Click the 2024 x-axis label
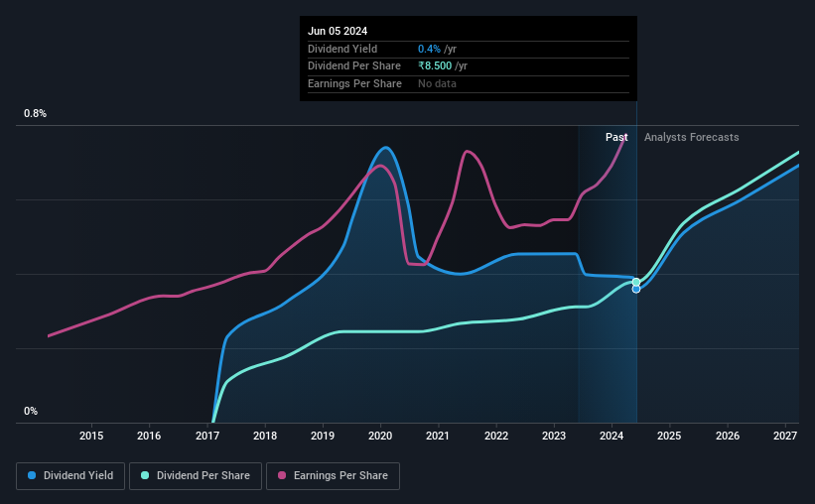The image size is (815, 504). pos(611,436)
